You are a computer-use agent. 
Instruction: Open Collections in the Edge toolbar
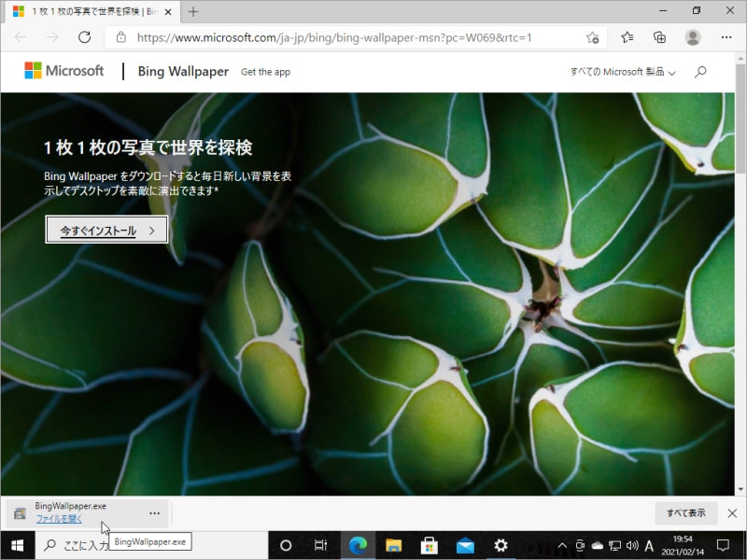click(660, 37)
